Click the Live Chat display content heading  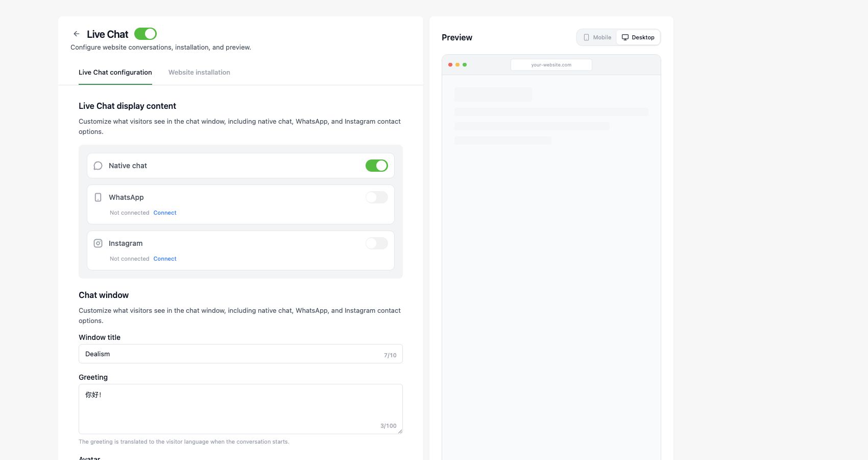pos(127,106)
